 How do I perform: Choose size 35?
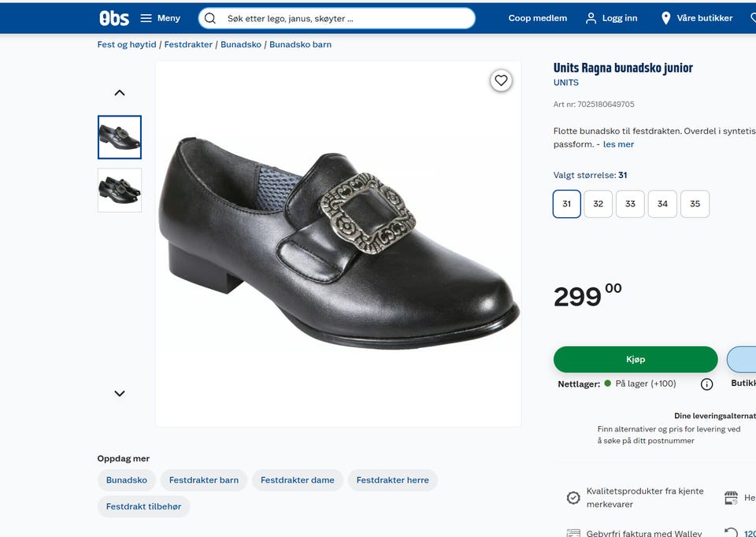pyautogui.click(x=695, y=204)
